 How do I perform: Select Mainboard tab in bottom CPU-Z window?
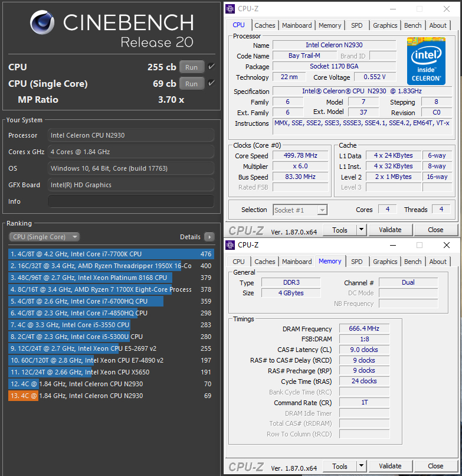coord(297,262)
